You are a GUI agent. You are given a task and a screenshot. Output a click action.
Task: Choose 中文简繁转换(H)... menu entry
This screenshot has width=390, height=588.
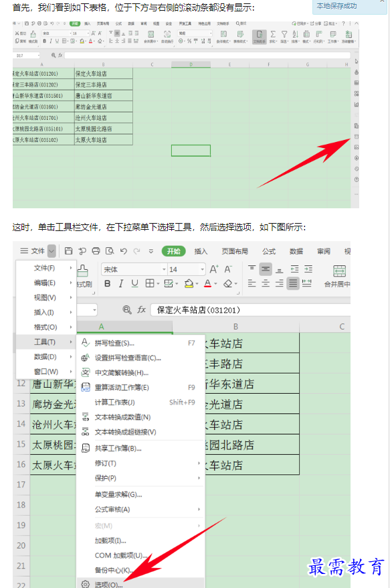tap(141, 373)
